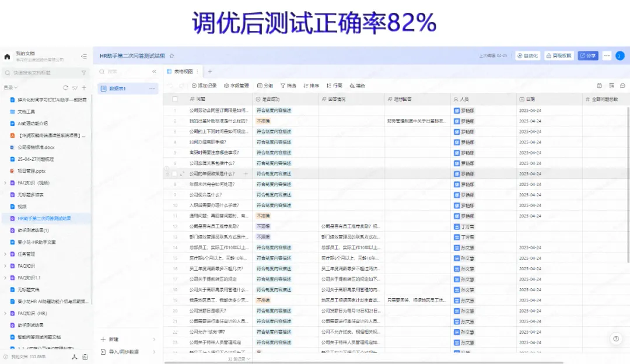The width and height of the screenshot is (630, 364).
Task: Collapse the data table panel
Action: coord(154,72)
